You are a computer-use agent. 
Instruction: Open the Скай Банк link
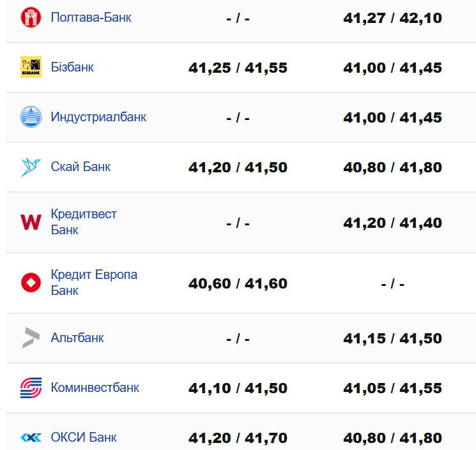click(81, 167)
